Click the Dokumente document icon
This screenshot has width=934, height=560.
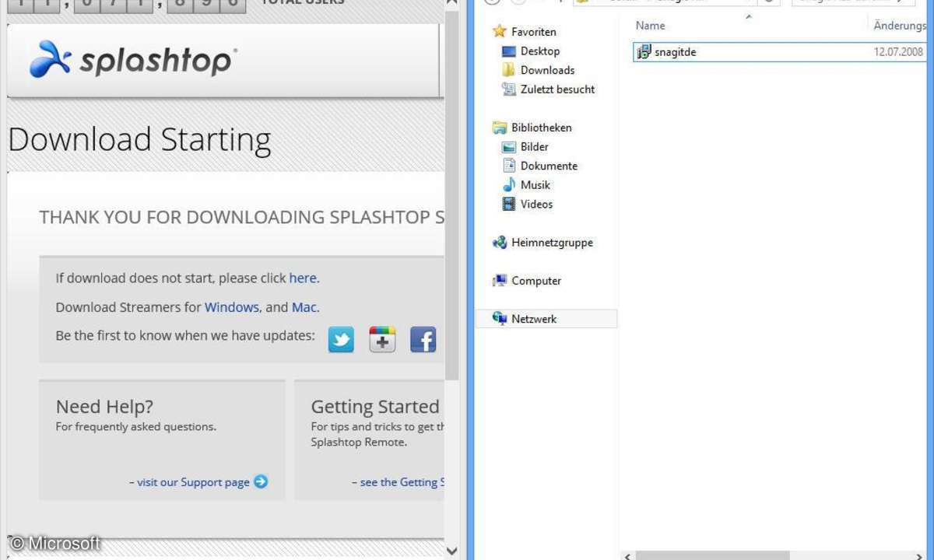click(x=509, y=166)
